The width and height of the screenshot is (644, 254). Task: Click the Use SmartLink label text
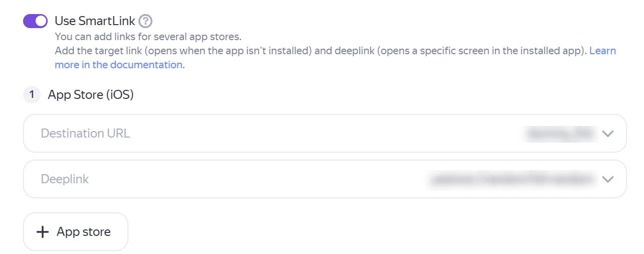click(95, 21)
